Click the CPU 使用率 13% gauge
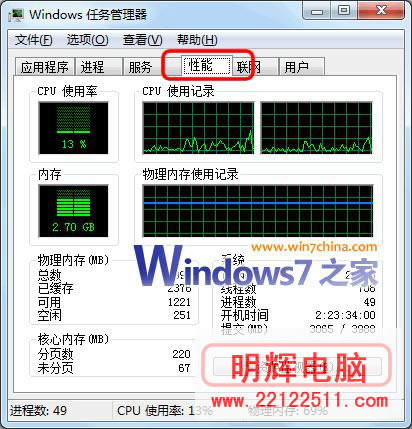The image size is (412, 429). pos(73,128)
